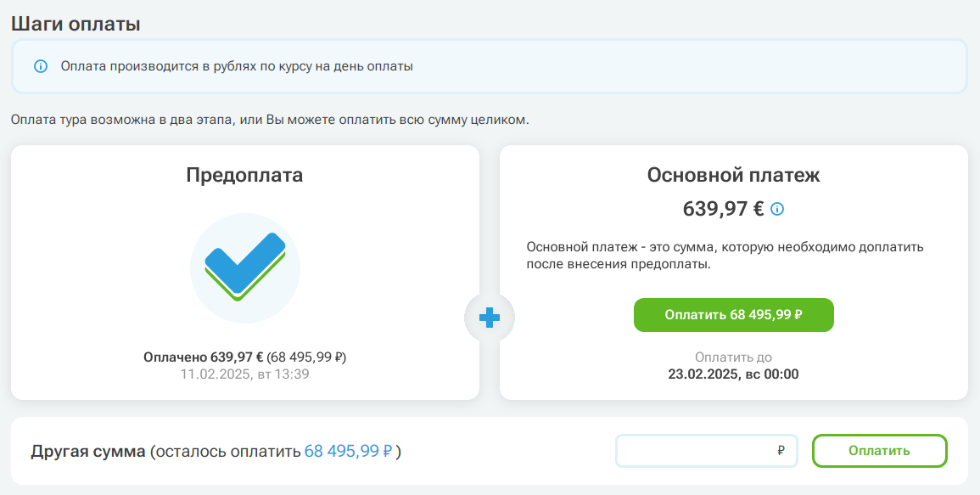Image resolution: width=980 pixels, height=495 pixels.
Task: Click the blue plus icon between the cards
Action: click(490, 318)
